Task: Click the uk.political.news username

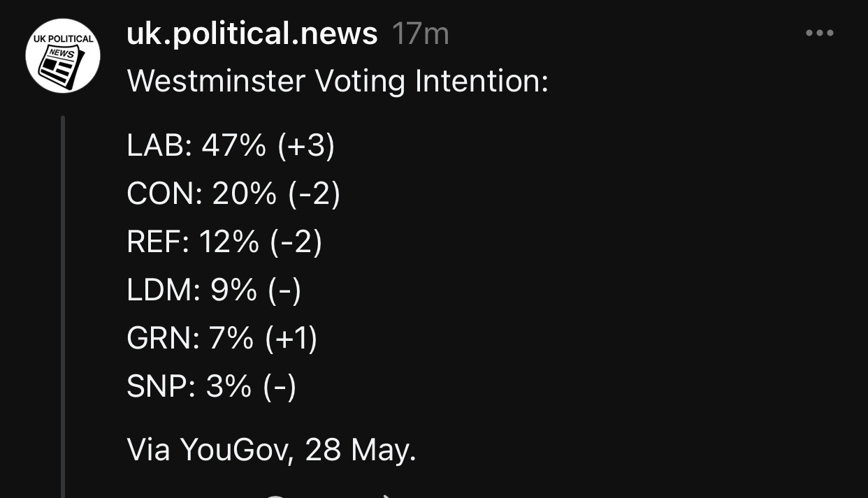Action: pyautogui.click(x=252, y=34)
